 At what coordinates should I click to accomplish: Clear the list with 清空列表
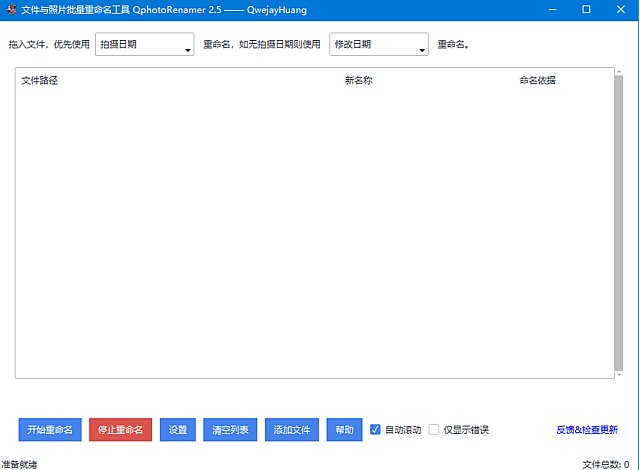[x=231, y=430]
